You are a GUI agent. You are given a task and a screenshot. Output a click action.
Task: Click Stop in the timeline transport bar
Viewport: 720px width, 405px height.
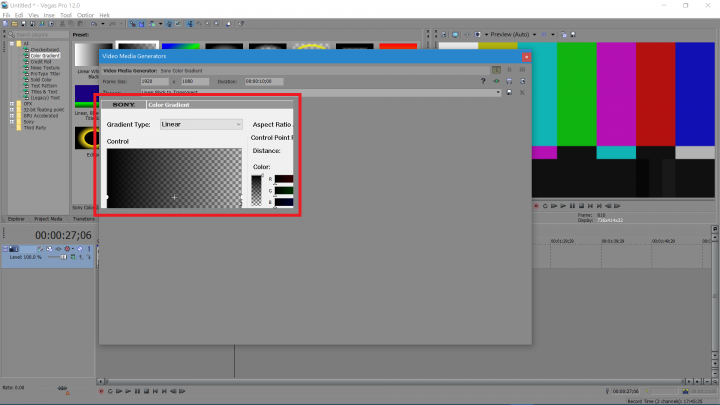coord(146,391)
